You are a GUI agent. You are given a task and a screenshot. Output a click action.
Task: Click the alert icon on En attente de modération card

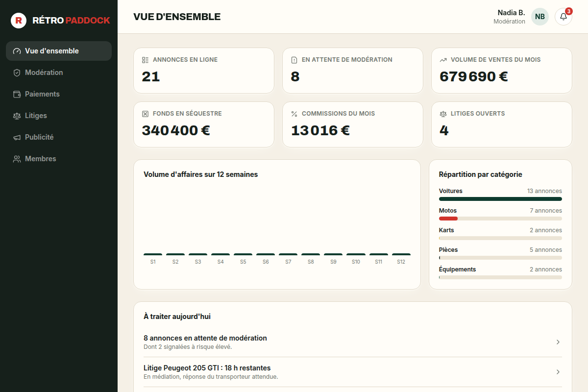point(294,60)
